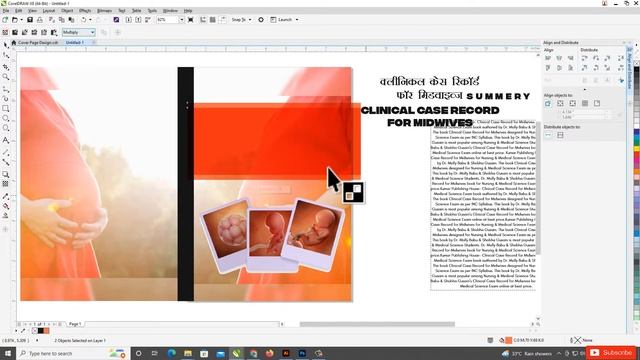Click the black swatch in document palette
Screen dimensions: 640x360
(40, 331)
